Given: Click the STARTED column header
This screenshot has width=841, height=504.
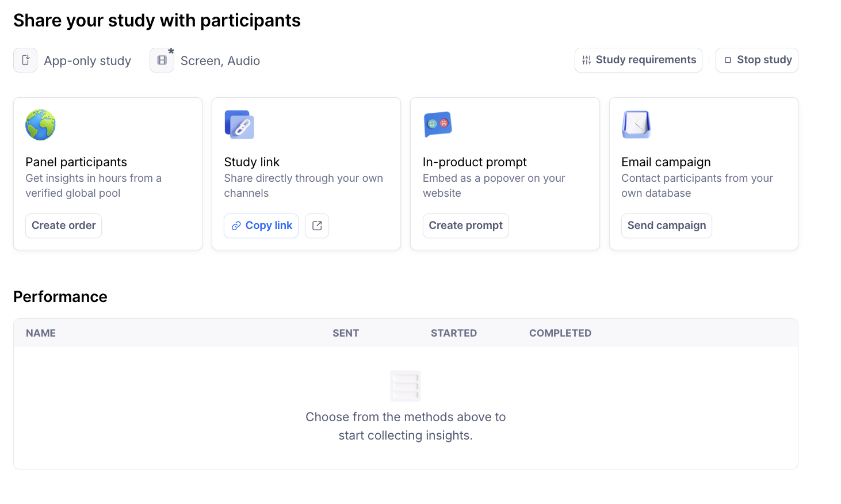Looking at the screenshot, I should [454, 333].
